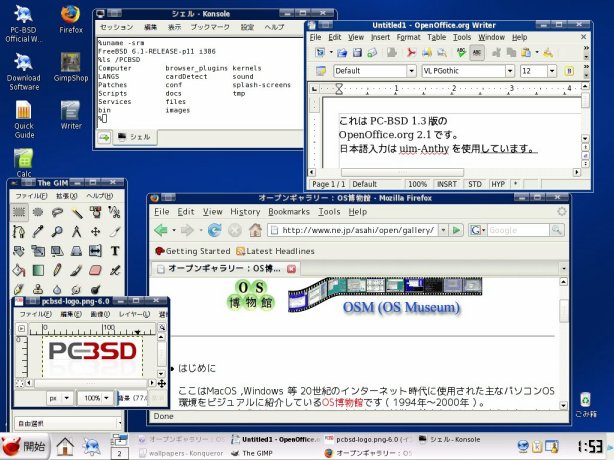This screenshot has height=460, width=614.
Task: Click red OS博物館 link on web page
Action: (342, 402)
